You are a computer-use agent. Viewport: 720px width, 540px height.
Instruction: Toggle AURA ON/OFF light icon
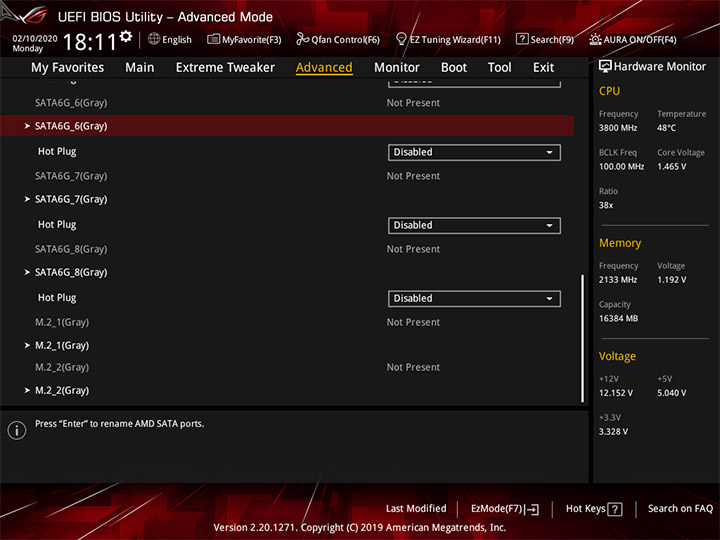tap(595, 39)
